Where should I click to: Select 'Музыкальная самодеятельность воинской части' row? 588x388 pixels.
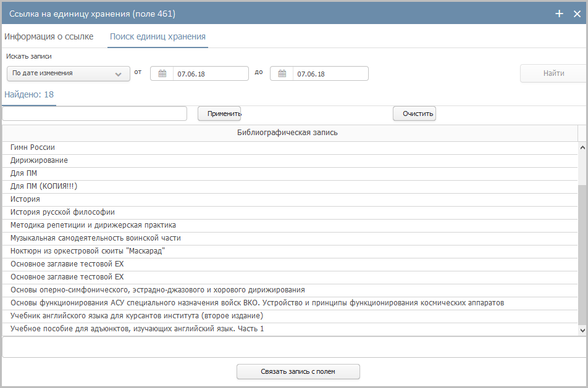[96, 238]
